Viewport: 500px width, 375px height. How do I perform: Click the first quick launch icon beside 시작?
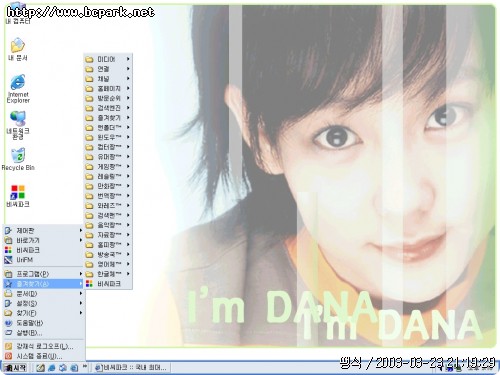tap(40, 368)
